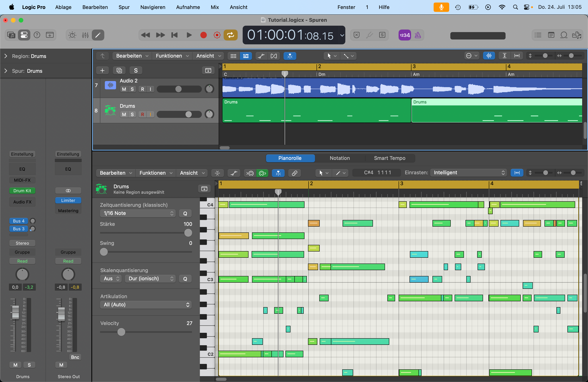
Task: Click the Drum Kit instrument slot
Action: click(x=22, y=190)
